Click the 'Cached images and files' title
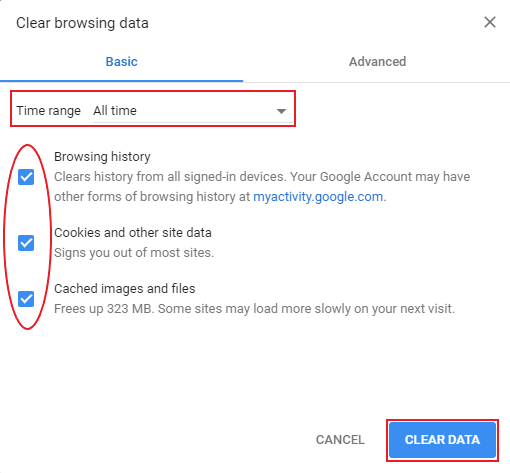The image size is (510, 473). (x=125, y=289)
